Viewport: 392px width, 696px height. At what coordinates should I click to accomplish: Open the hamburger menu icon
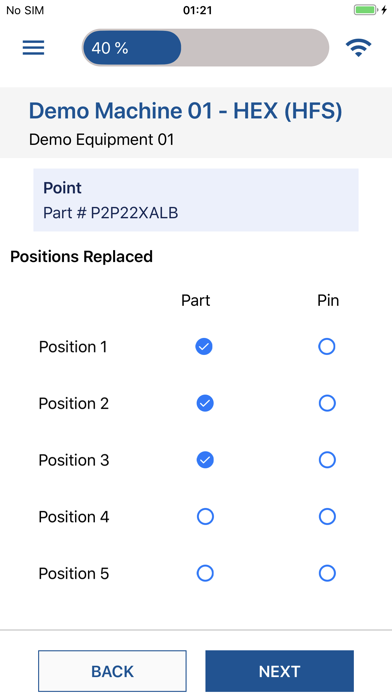[34, 47]
